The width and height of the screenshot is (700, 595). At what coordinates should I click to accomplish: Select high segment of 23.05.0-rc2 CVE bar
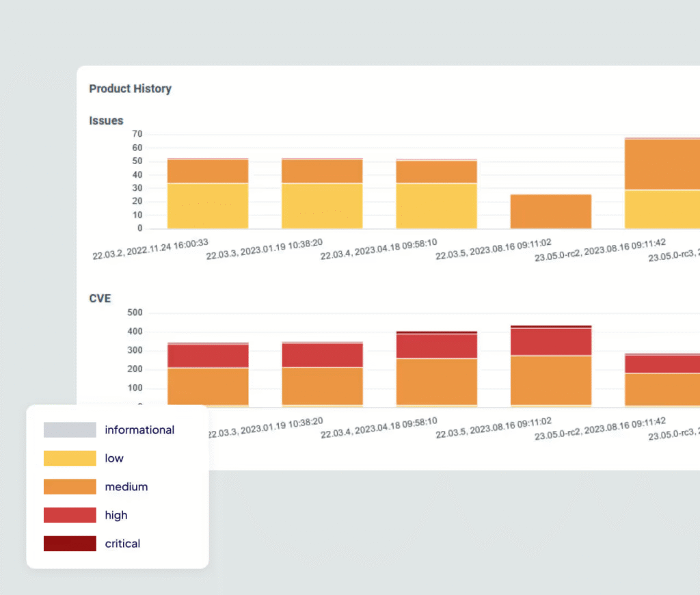tap(662, 364)
